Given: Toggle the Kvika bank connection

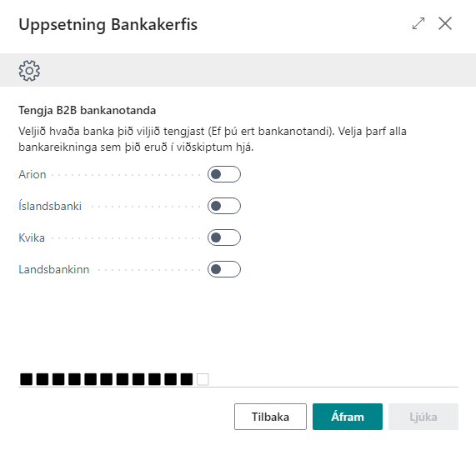Looking at the screenshot, I should pyautogui.click(x=224, y=237).
